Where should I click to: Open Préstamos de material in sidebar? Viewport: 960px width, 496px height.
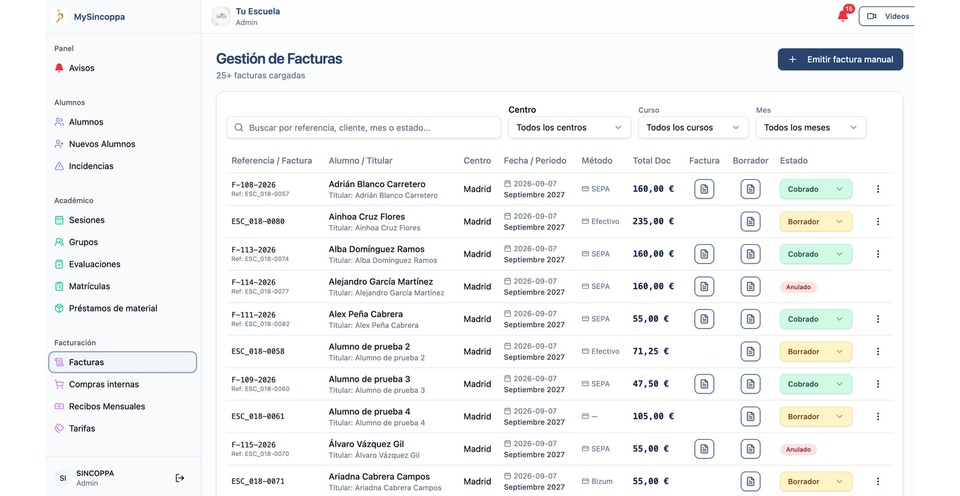(122, 308)
